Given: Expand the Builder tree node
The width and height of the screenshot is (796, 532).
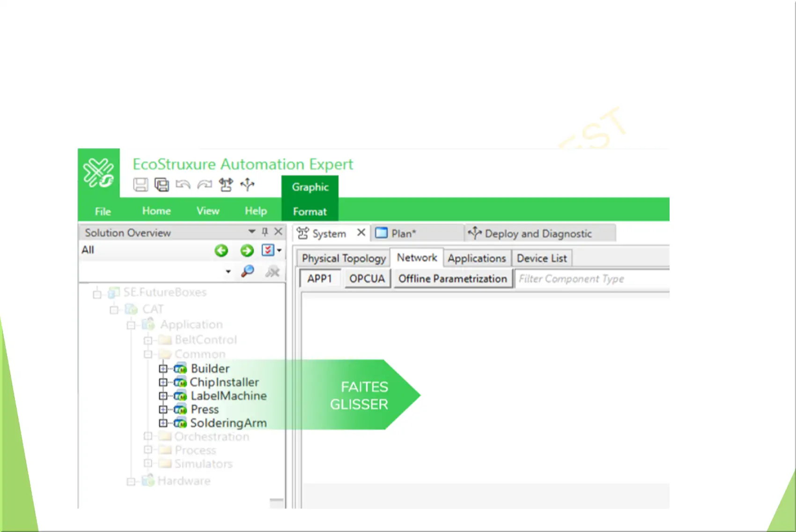Looking at the screenshot, I should tap(163, 369).
